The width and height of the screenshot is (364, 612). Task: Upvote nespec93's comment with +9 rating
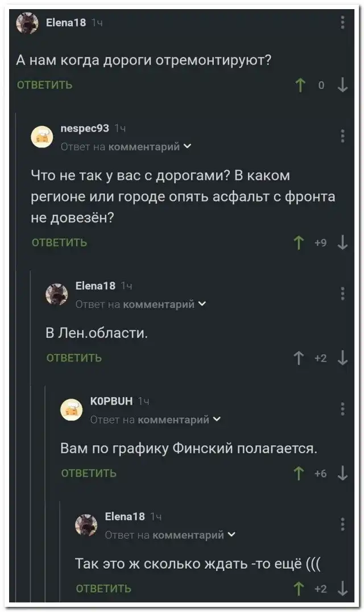pos(300,243)
